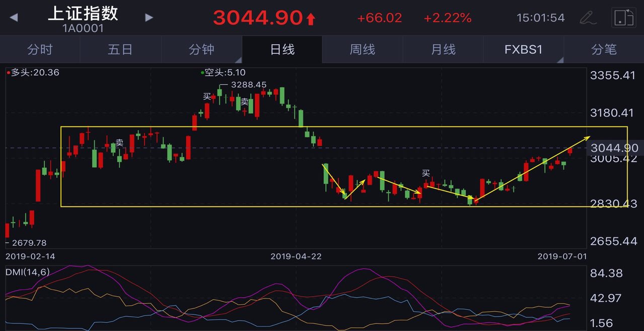Tap the 3044.90 price tag on the axis
644x331 pixels.
614,148
